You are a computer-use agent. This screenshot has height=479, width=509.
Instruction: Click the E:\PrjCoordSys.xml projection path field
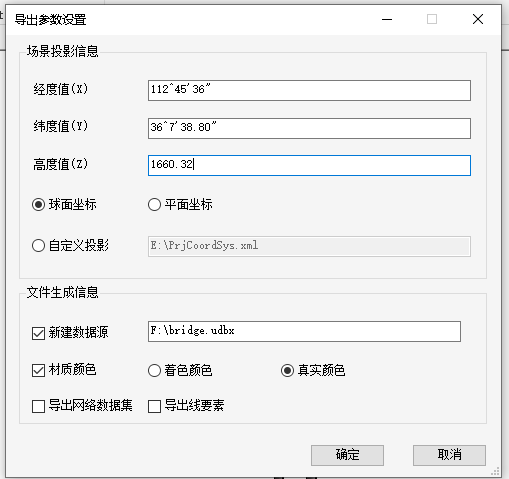pyautogui.click(x=309, y=246)
